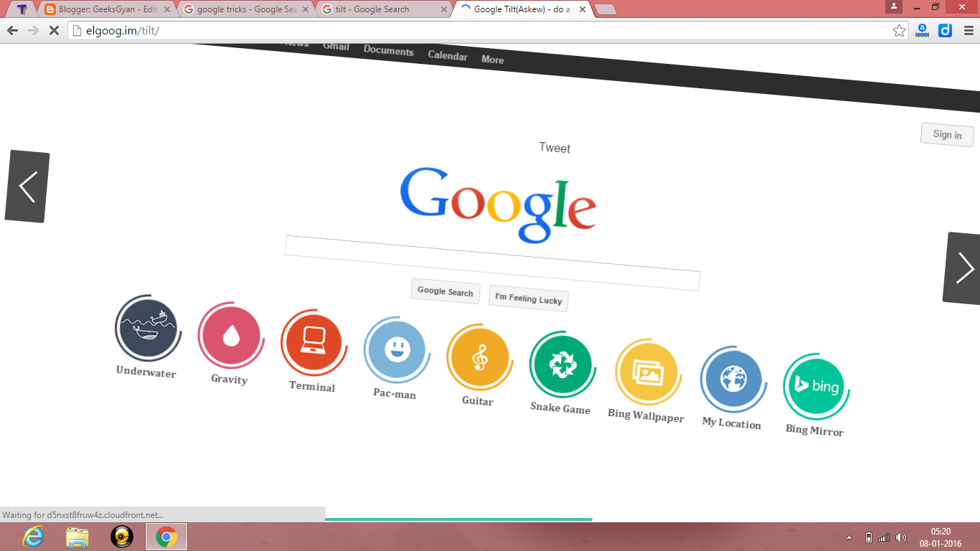Click the Tweet link above the logo
Screen dimensions: 980x551
555,148
